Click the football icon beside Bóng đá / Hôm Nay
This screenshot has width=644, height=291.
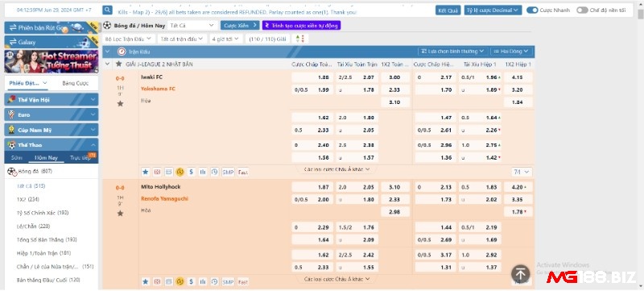[x=107, y=26]
